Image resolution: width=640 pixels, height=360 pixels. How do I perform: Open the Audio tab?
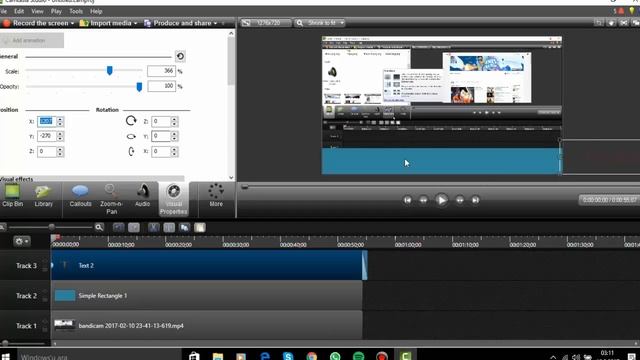click(x=142, y=196)
